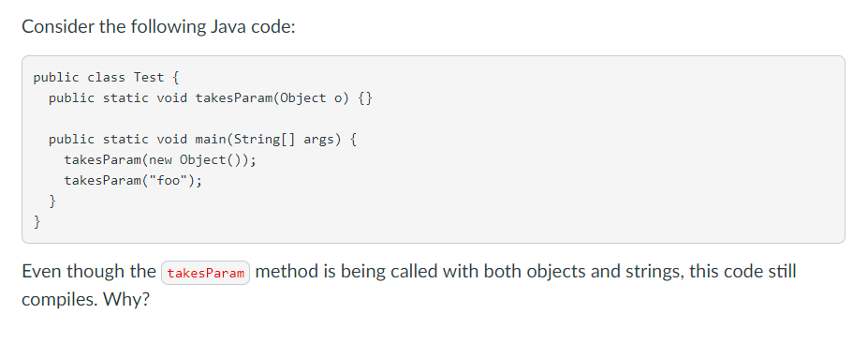
Task: Click the 'Even though the' text before the label
Action: [89, 272]
